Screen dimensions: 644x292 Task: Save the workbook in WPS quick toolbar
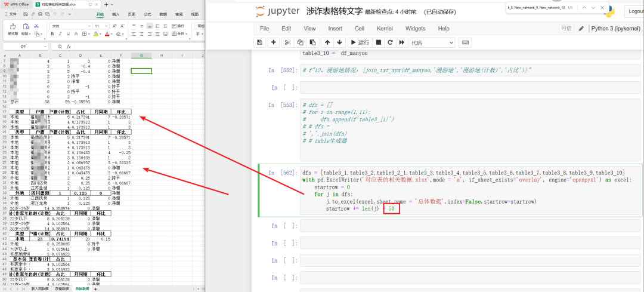(26, 14)
